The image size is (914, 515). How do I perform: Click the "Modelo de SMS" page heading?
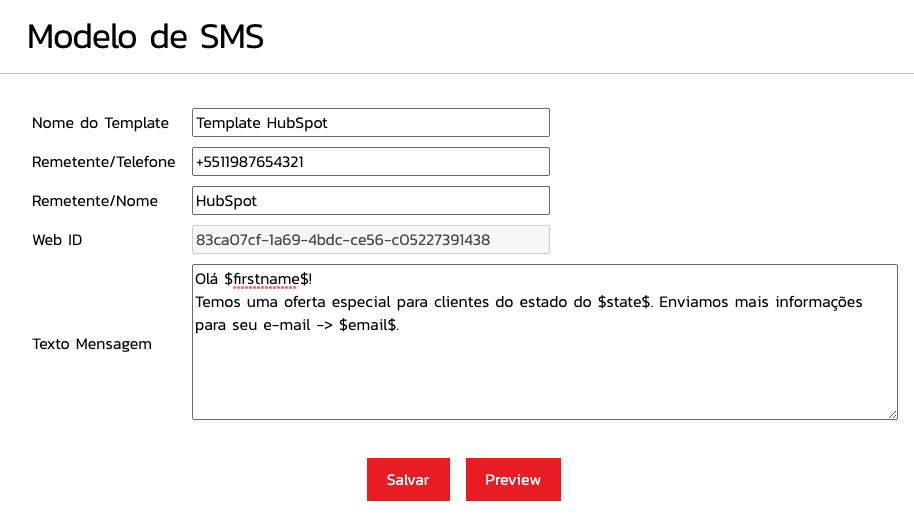click(146, 37)
